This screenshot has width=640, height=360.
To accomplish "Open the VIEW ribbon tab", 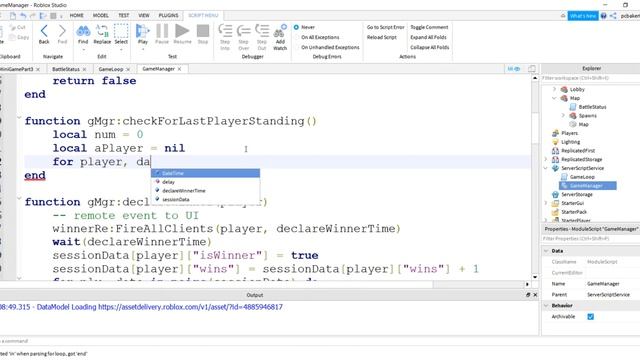I will tap(144, 16).
